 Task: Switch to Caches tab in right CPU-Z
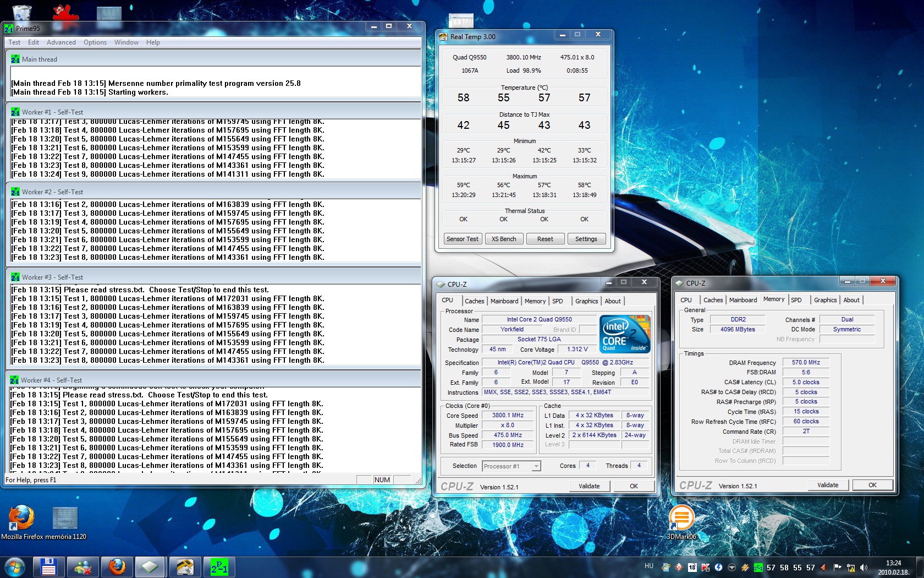713,300
